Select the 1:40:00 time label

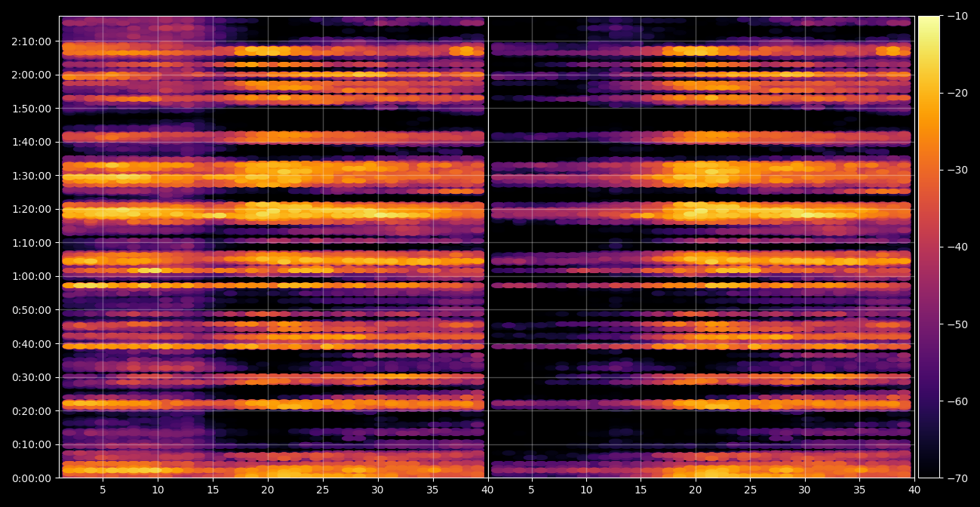point(32,142)
